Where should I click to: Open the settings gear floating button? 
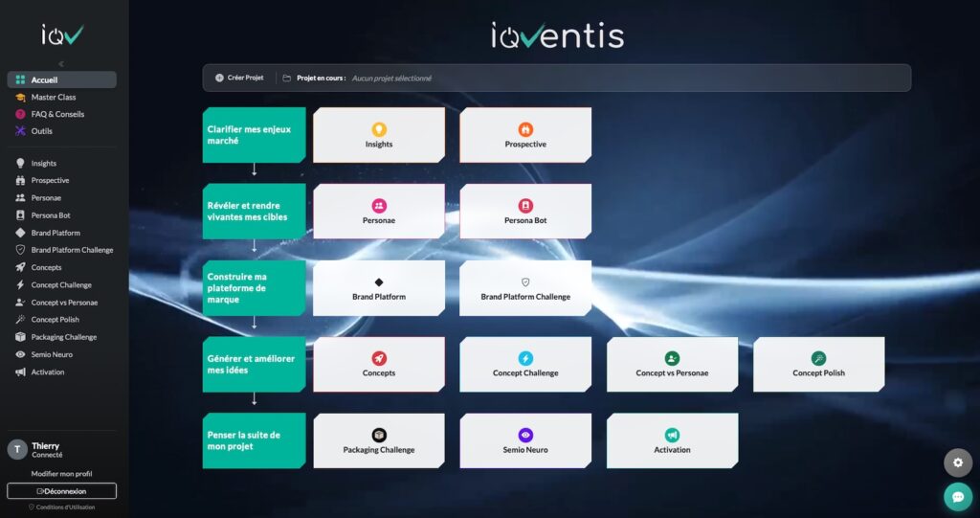(958, 462)
